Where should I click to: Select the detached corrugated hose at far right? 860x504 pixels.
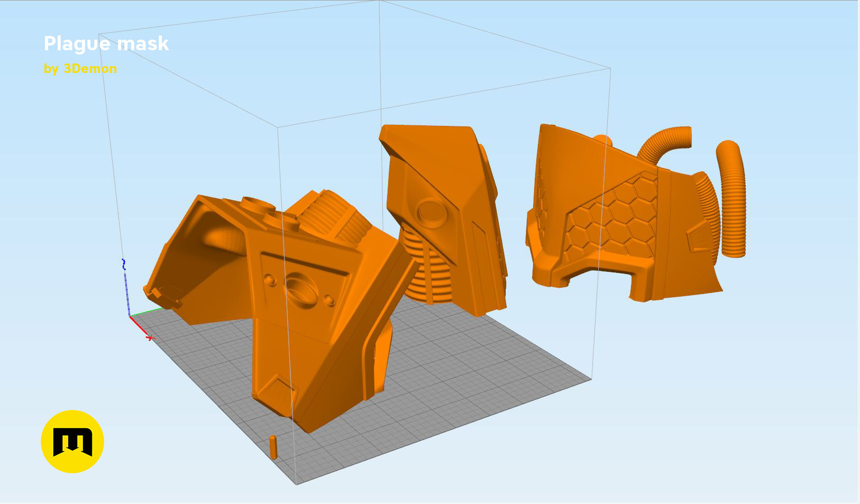731,198
